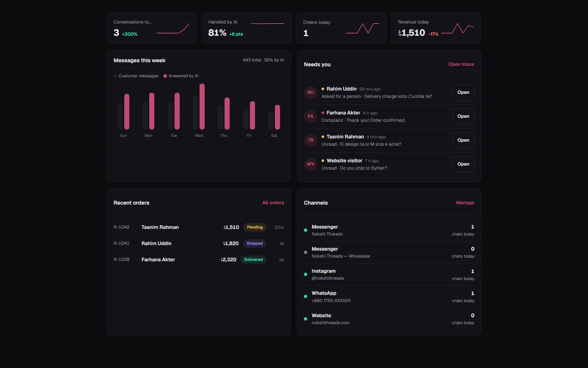The height and width of the screenshot is (368, 588).
Task: Open order A-1042
Action: point(199,227)
